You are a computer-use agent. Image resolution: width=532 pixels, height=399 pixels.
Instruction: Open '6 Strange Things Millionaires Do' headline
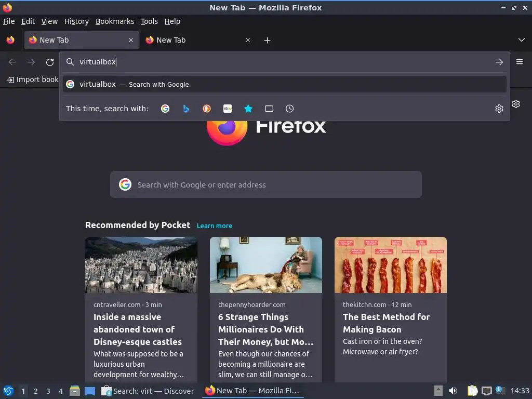point(265,329)
